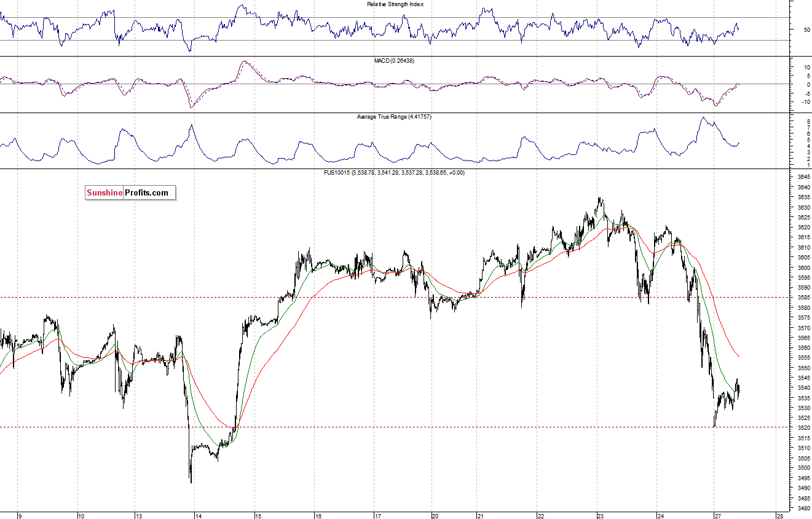
Task: Click the date label 13 on time axis
Action: (x=140, y=516)
